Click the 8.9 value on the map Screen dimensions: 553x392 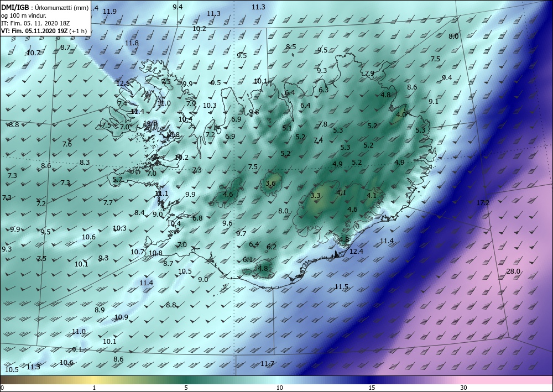[x=100, y=310]
